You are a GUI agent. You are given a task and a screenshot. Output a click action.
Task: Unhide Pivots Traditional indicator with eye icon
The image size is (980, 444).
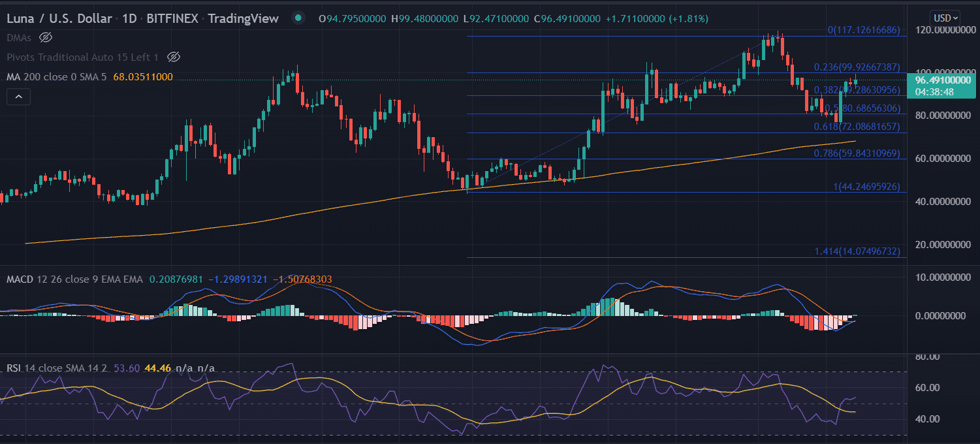click(x=173, y=57)
